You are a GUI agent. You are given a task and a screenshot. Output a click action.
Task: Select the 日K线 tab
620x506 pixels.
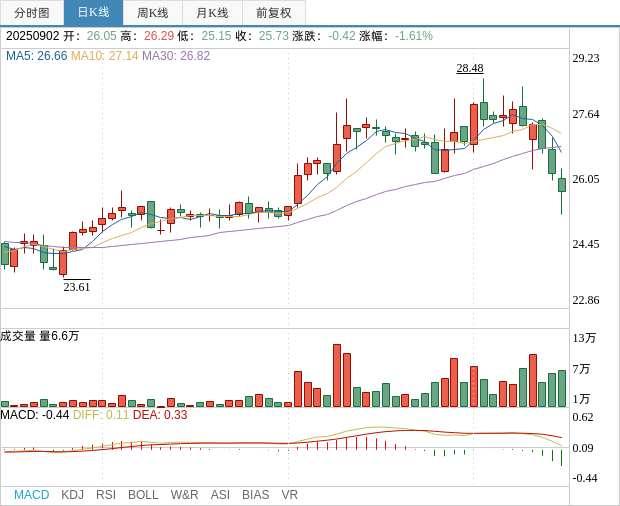[x=93, y=13]
